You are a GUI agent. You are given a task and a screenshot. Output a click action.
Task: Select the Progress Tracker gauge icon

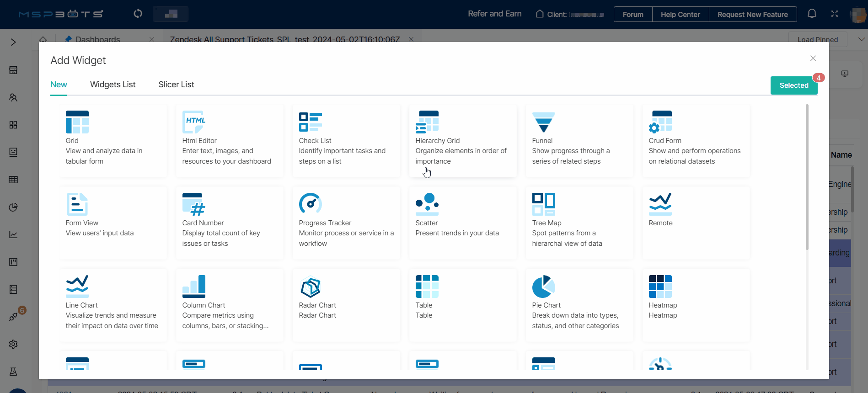pos(310,204)
